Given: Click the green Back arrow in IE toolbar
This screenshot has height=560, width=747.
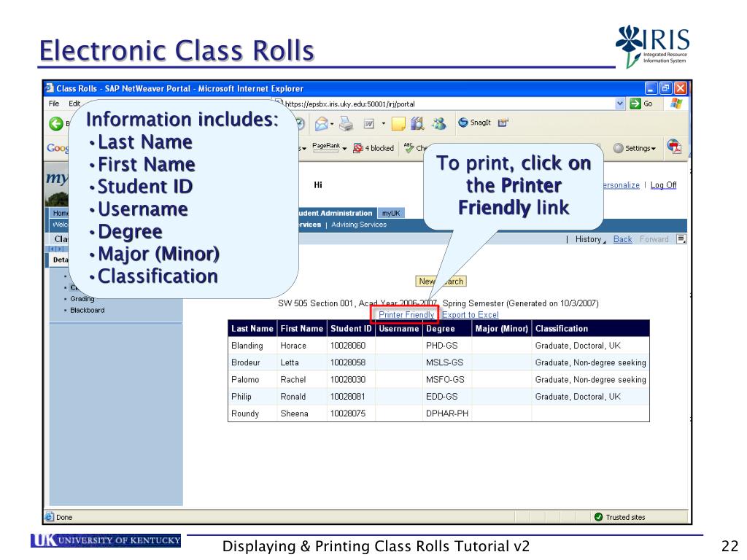Looking at the screenshot, I should 56,124.
